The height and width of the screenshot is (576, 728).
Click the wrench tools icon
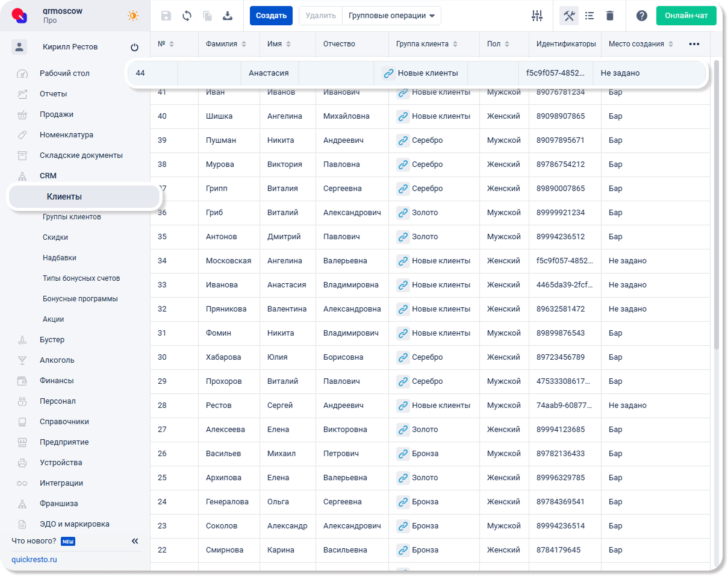(x=568, y=16)
